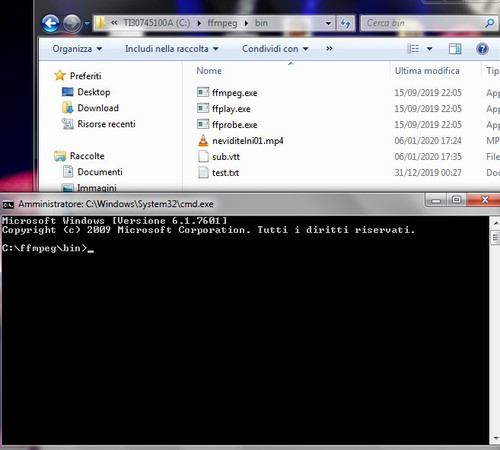Viewport: 500px width, 450px height.
Task: Click bin folder in address path
Action: tap(261, 23)
